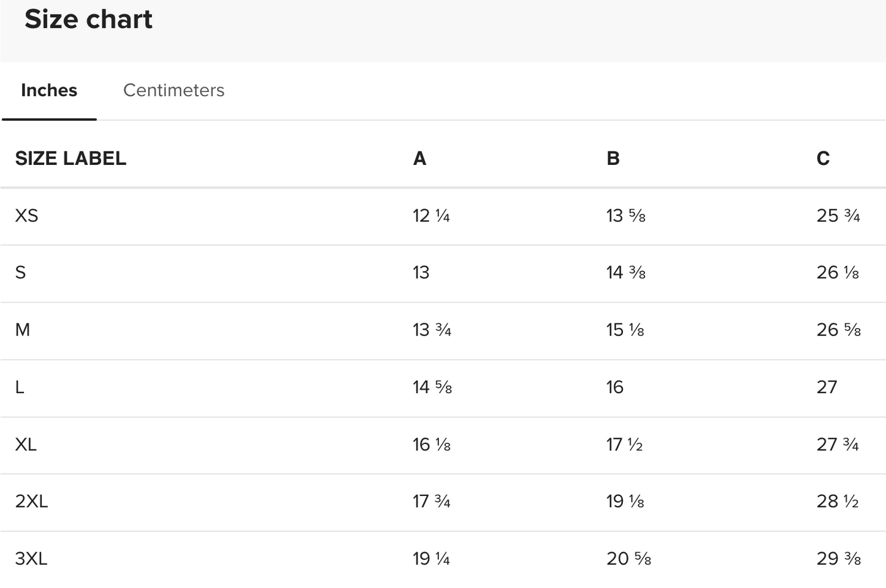Click the 27 value in column C
The height and width of the screenshot is (588, 886).
[827, 387]
